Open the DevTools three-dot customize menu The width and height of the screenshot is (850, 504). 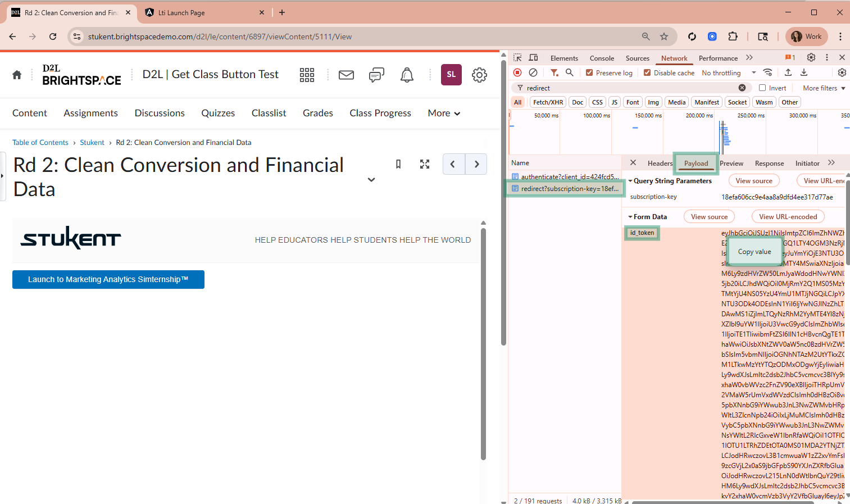[x=827, y=57]
